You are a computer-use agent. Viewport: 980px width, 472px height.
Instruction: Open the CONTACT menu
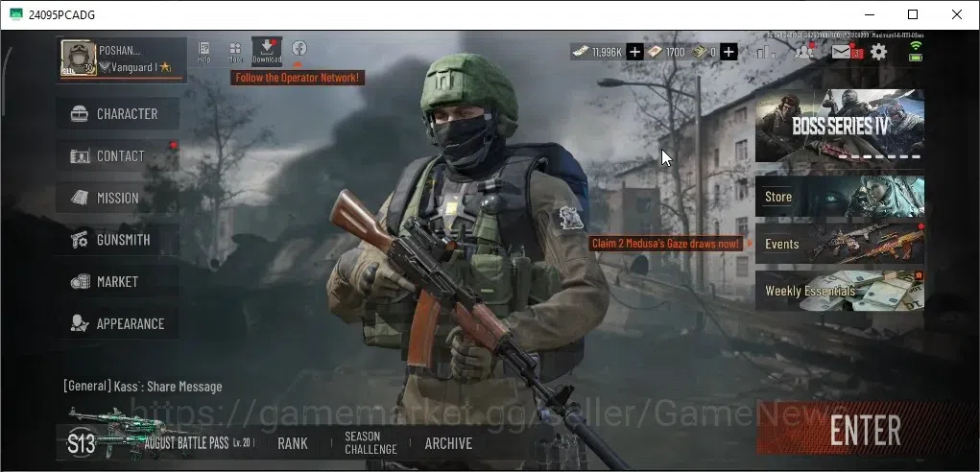pos(118,155)
